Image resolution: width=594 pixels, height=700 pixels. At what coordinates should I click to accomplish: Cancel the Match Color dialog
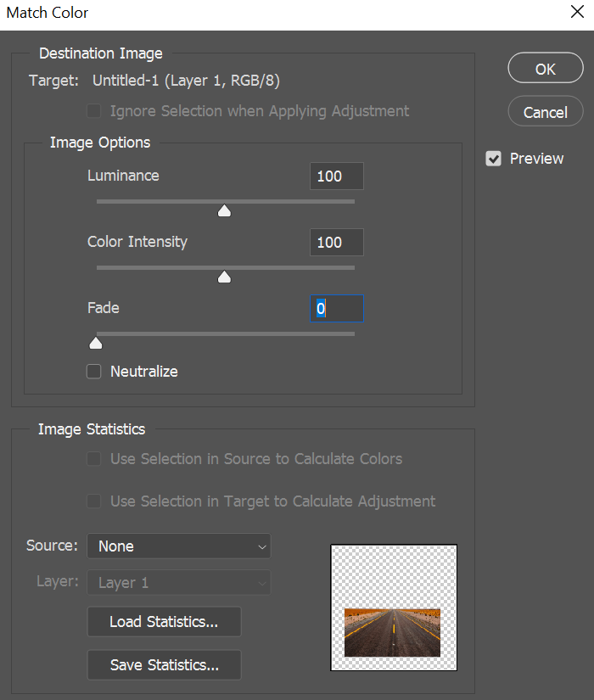546,112
